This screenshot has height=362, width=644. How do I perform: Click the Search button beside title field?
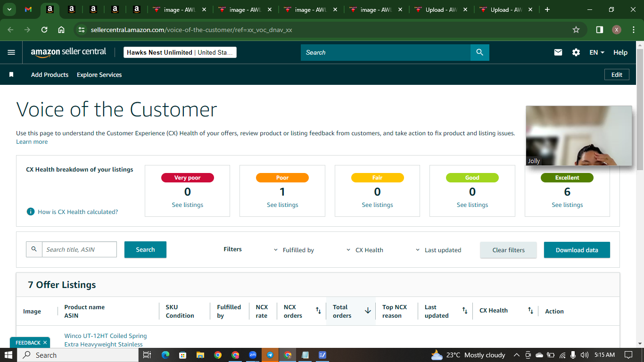145,249
